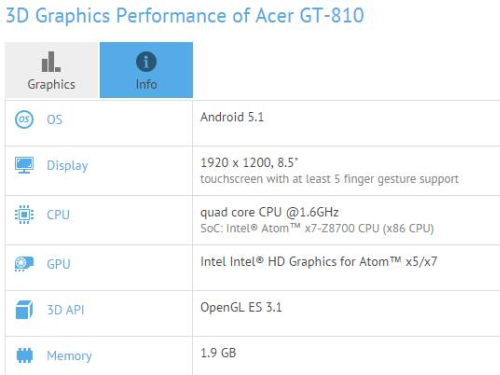Click the OS label
Screen dimensions: 500x375
[55, 120]
